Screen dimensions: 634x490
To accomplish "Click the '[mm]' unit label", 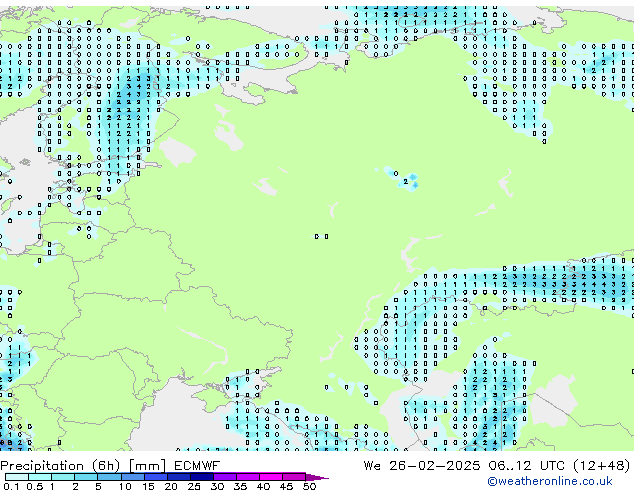I will pyautogui.click(x=147, y=466).
